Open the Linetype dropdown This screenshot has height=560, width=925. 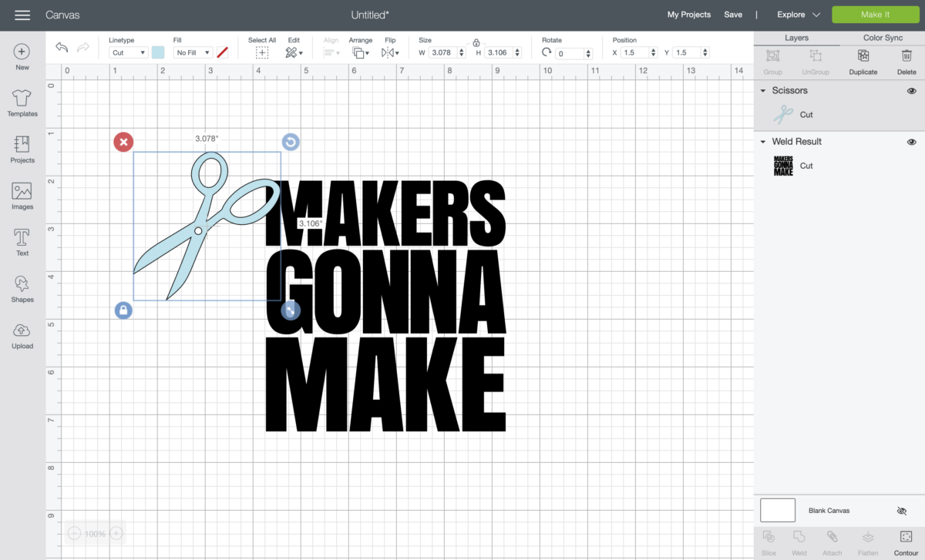128,52
